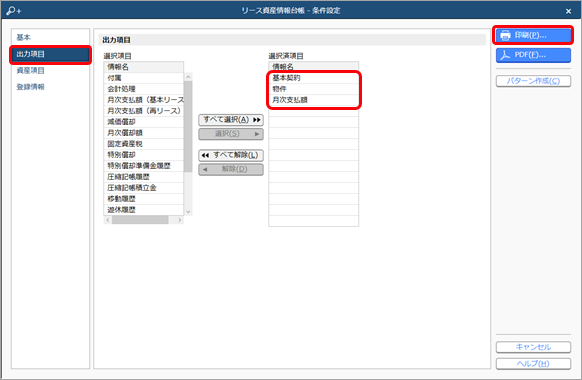This screenshot has width=582, height=380.
Task: Switch to 登録情報 tab
Action: tap(50, 87)
